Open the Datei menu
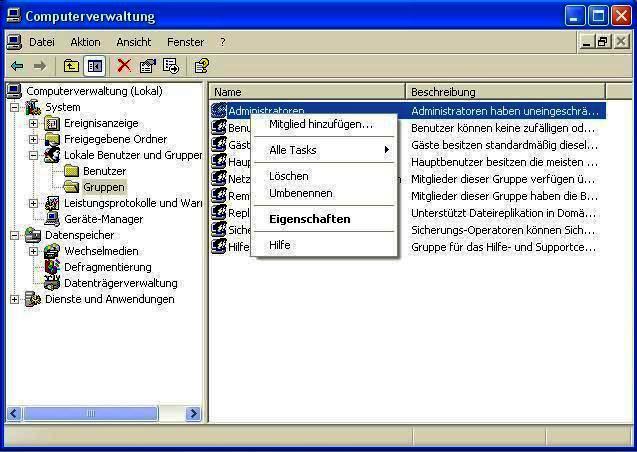The height and width of the screenshot is (452, 637). 42,42
